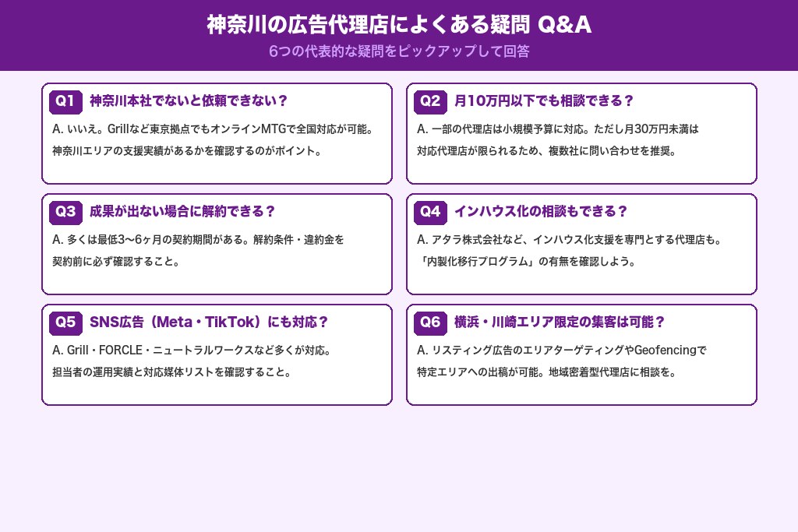Click answer line A. 一部の代理店は小規模予算に対応
The height and width of the screenshot is (532, 798).
(558, 129)
